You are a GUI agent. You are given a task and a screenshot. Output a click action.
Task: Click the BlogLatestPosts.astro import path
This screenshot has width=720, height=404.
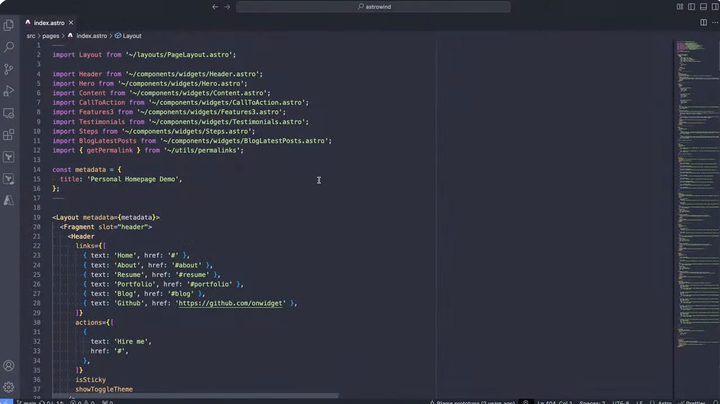[x=246, y=141]
